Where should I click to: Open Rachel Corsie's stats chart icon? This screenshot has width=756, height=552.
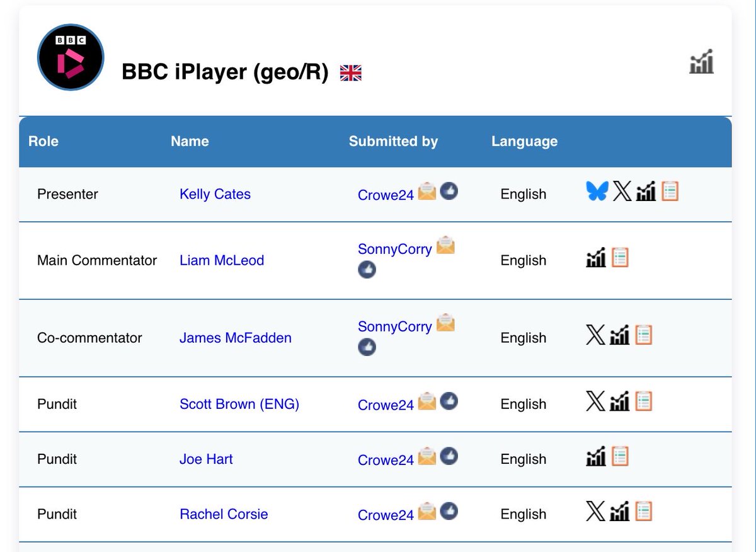tap(620, 510)
